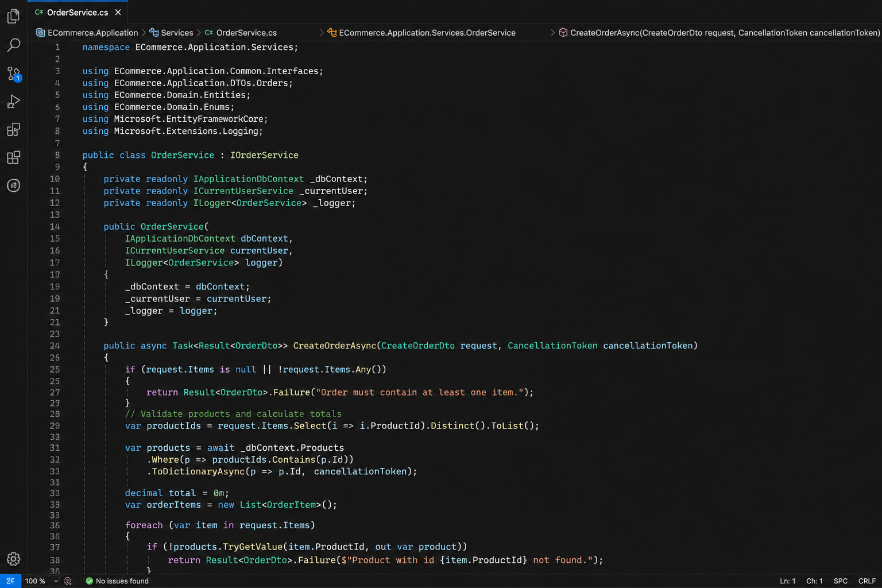Click the foreach keyword in the code
This screenshot has height=588, width=882.
(144, 525)
